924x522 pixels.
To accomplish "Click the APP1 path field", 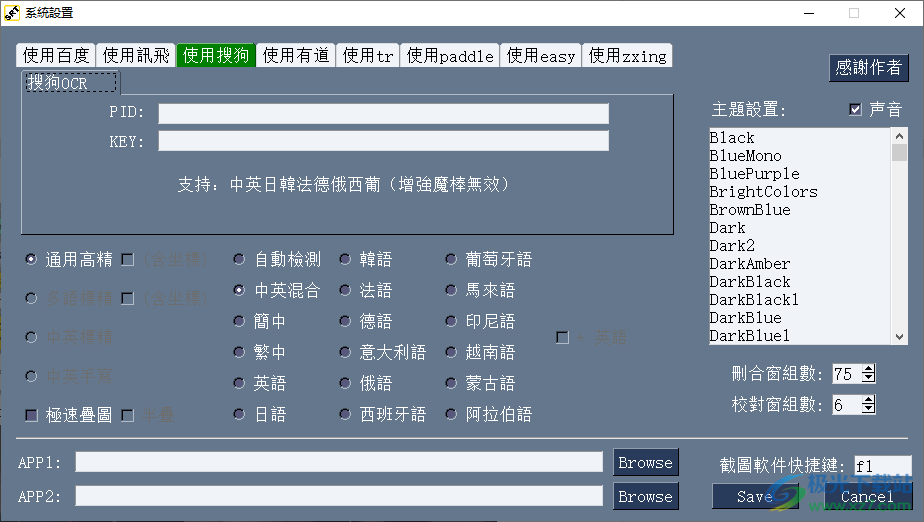I will (339, 462).
